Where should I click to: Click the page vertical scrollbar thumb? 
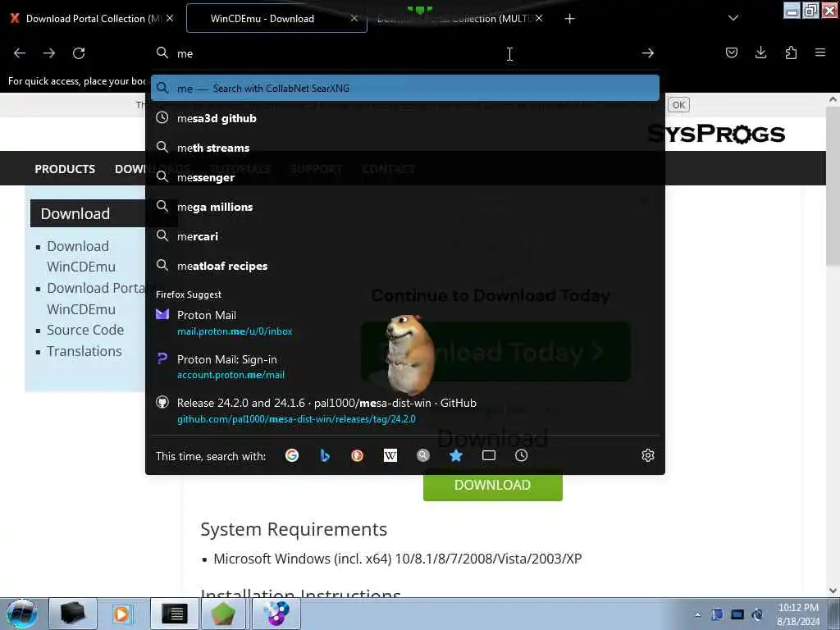pyautogui.click(x=833, y=188)
